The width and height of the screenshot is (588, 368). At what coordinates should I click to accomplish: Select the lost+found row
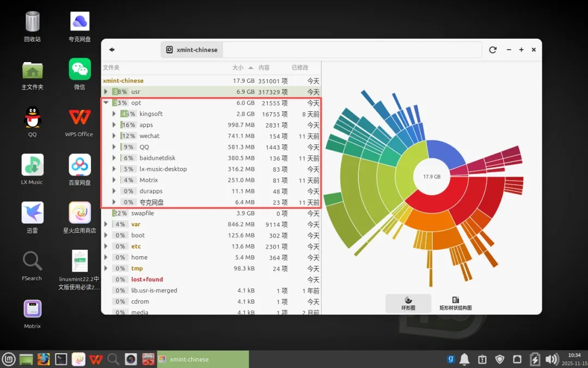click(211, 279)
